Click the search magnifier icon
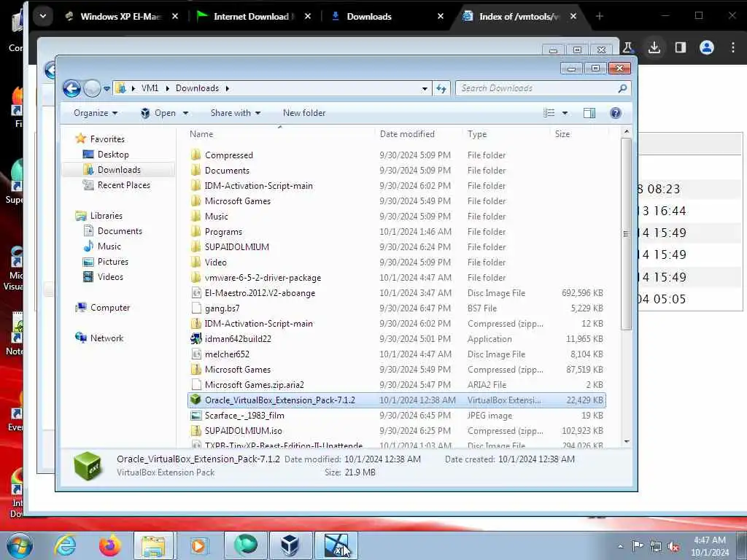The height and width of the screenshot is (560, 747). 622,88
